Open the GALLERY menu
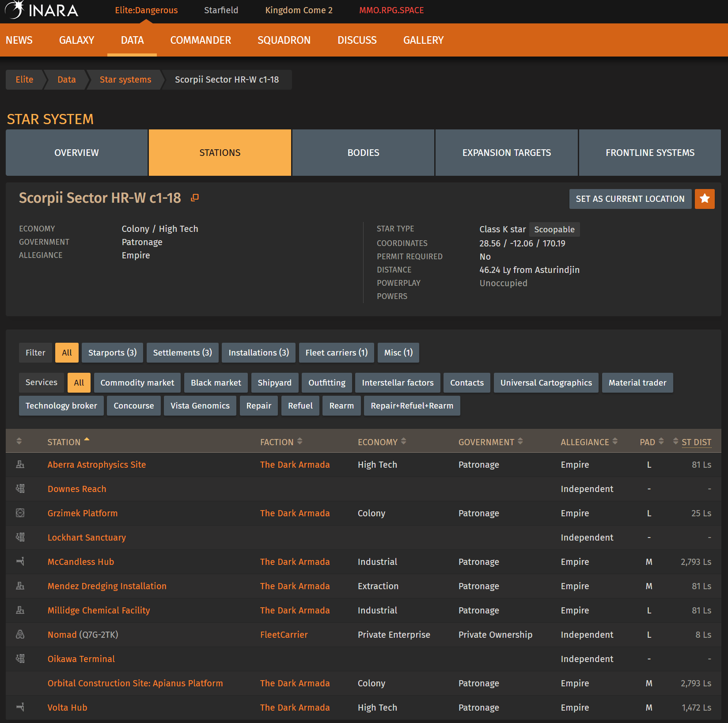The width and height of the screenshot is (728, 723). coord(423,40)
